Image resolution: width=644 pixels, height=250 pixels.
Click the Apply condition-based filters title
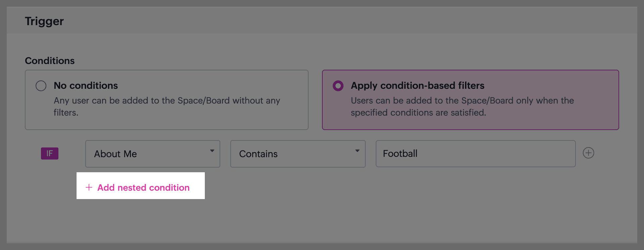(x=417, y=86)
